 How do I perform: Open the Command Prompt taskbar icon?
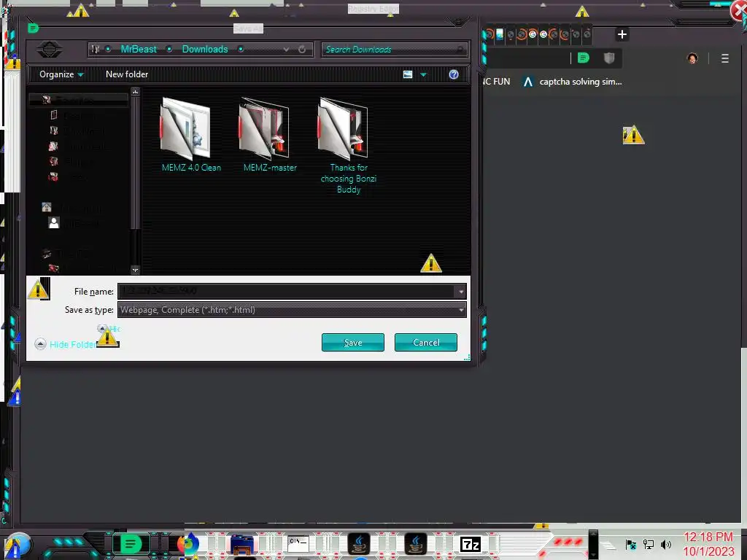click(298, 544)
